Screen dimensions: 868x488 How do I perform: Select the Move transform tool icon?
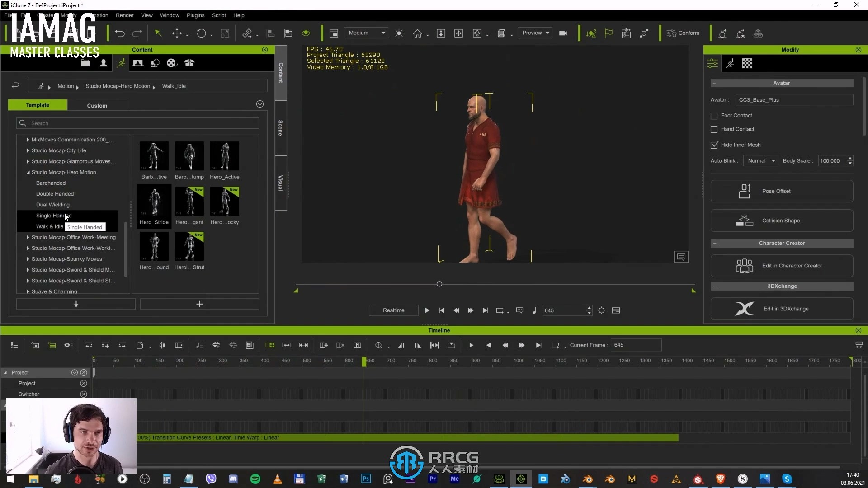pos(178,33)
